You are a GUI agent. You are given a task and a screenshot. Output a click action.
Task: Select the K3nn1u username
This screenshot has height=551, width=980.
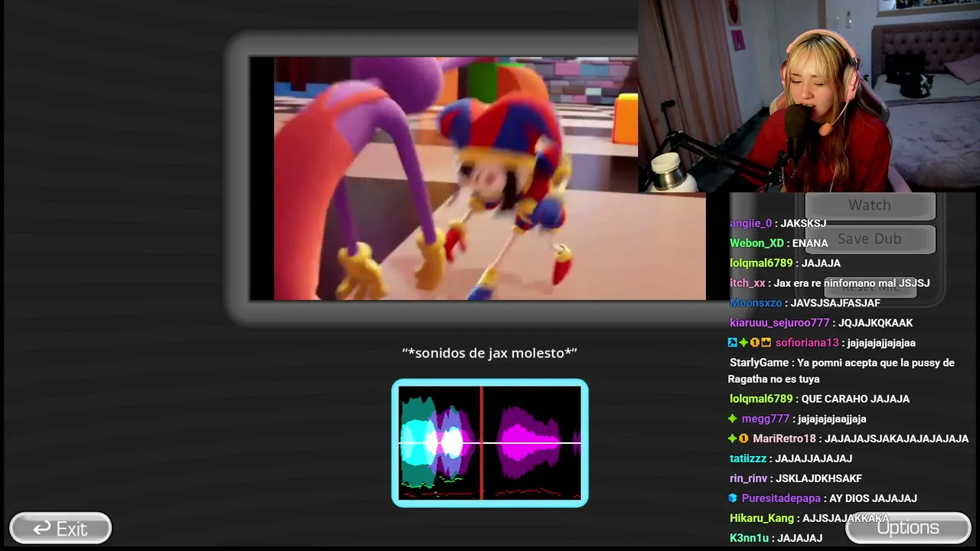pos(750,538)
